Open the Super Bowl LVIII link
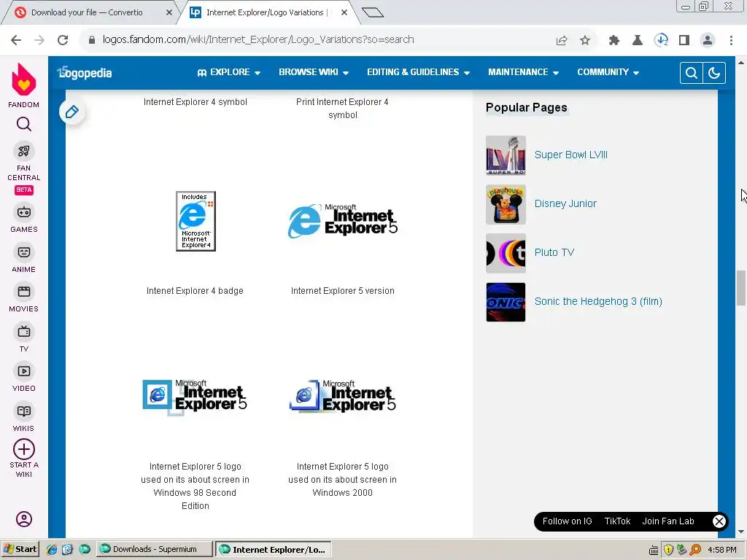Screen dimensions: 747x560 [x=570, y=155]
